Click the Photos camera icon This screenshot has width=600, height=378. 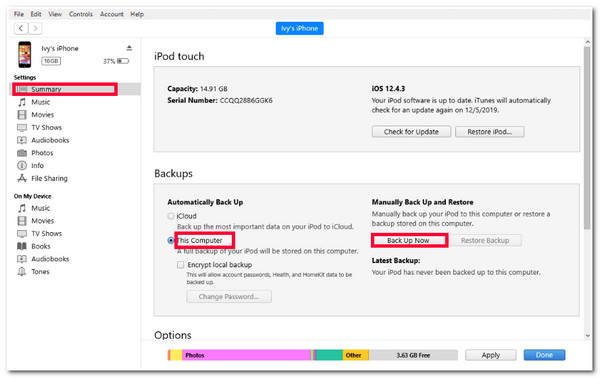(22, 153)
